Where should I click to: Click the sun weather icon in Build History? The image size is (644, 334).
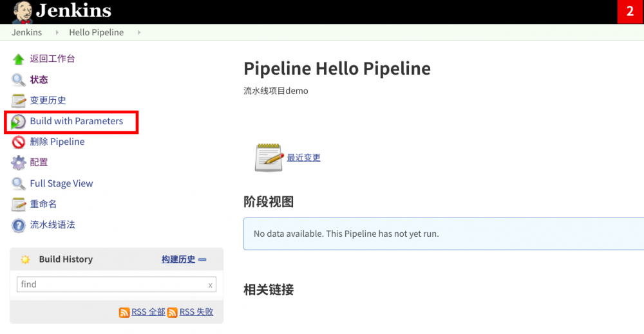coord(25,259)
